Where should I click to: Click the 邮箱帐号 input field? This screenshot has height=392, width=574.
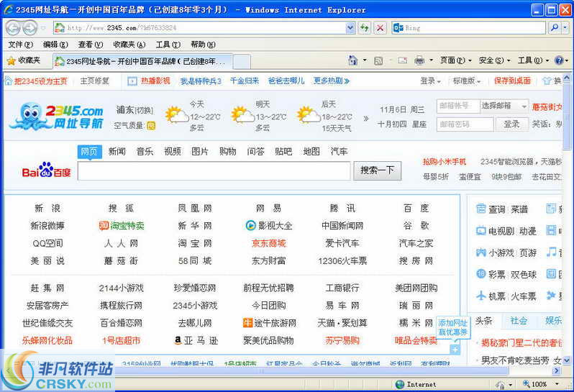(458, 106)
